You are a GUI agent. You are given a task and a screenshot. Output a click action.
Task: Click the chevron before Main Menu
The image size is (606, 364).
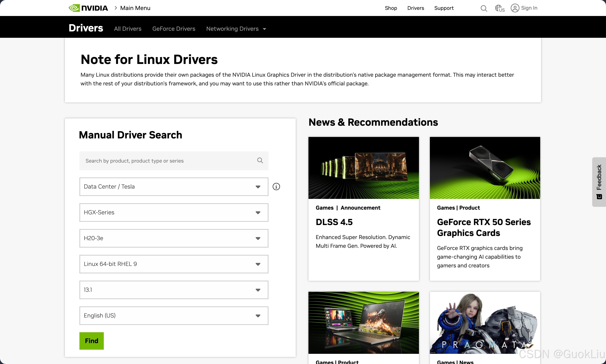116,8
